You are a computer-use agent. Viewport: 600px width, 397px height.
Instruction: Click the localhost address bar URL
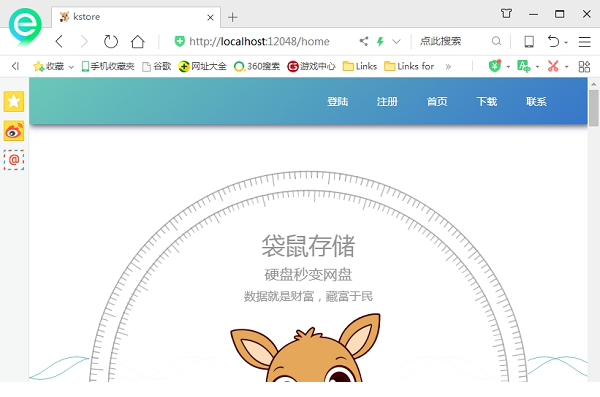[259, 41]
